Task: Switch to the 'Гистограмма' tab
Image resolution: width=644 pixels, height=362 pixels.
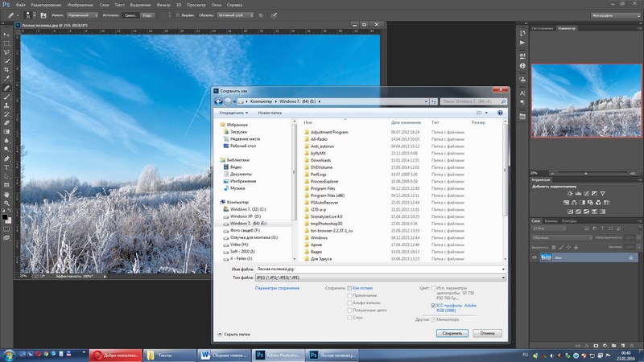Action: point(542,28)
